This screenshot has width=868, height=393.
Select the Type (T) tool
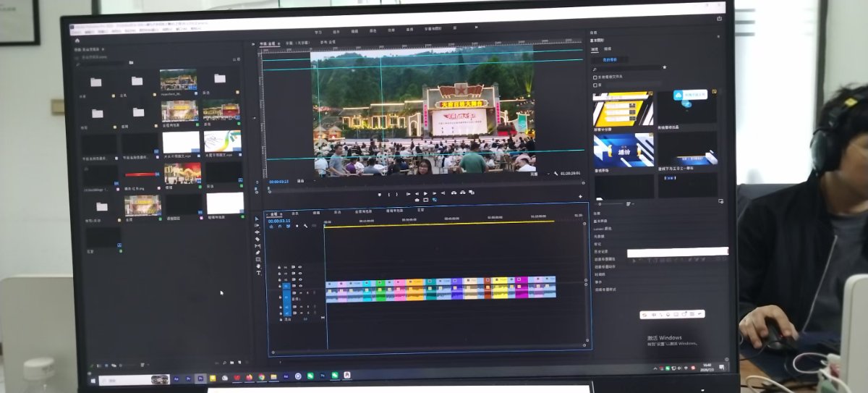point(258,273)
